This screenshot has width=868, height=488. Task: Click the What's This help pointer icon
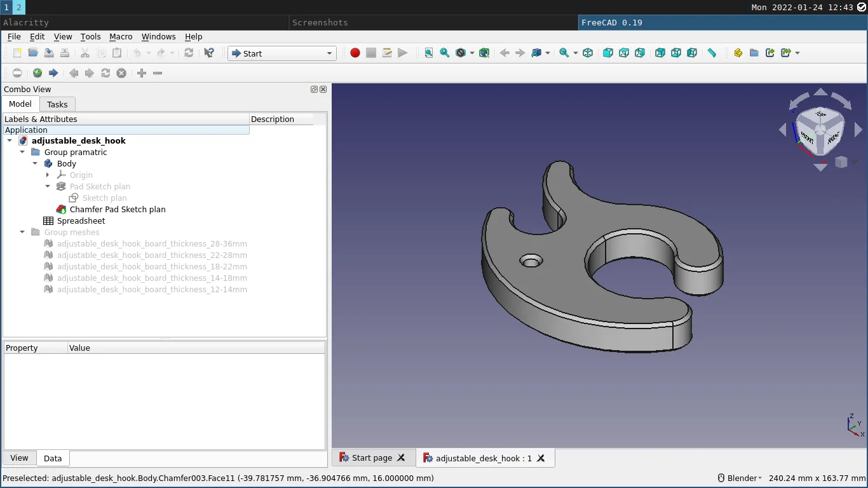tap(208, 53)
